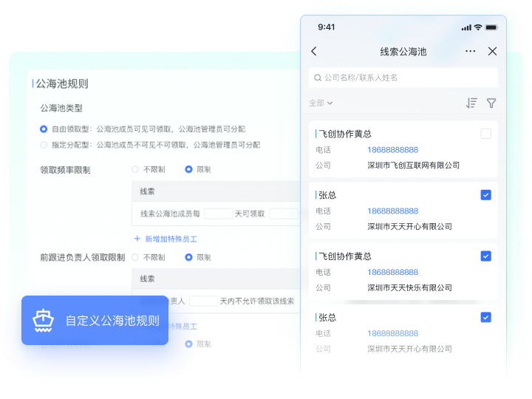Click the plus icon beside 新增加特殊员工
This screenshot has width=532, height=399.
[137, 239]
